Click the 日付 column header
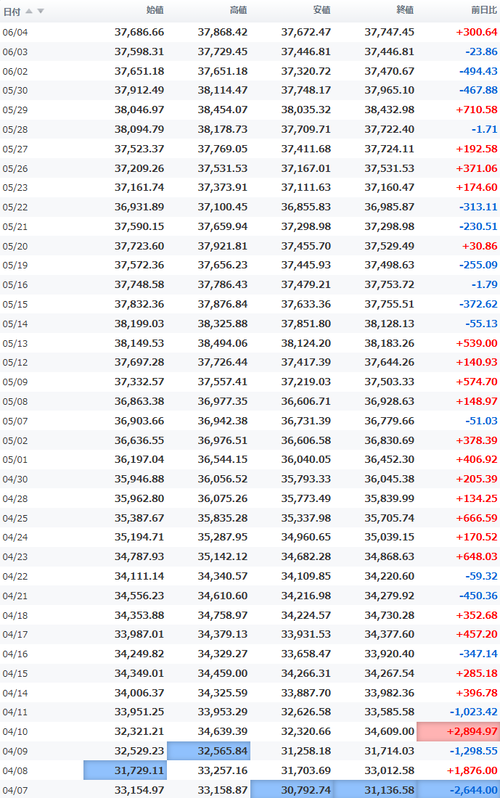 point(12,11)
